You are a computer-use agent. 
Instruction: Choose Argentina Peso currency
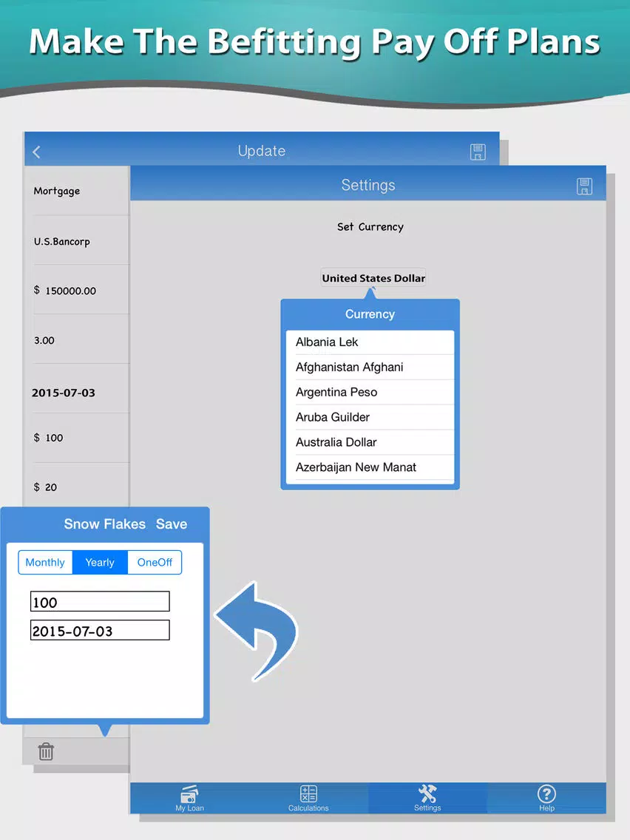(x=370, y=392)
